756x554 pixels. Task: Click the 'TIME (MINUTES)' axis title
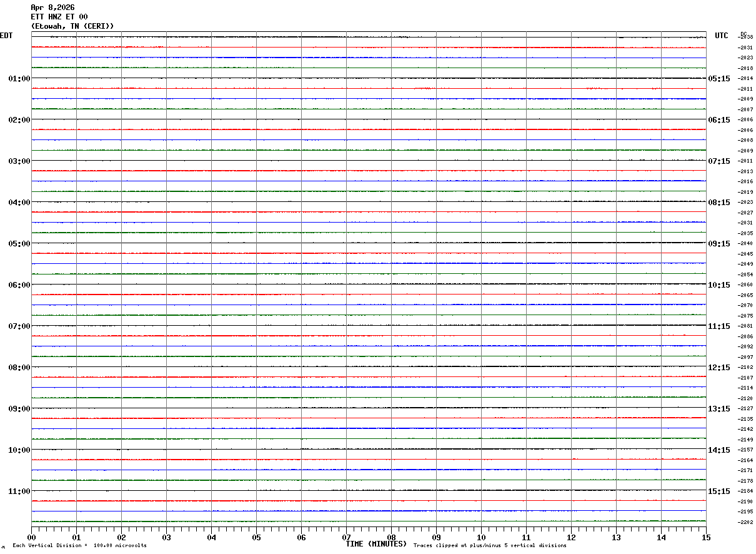tap(376, 544)
